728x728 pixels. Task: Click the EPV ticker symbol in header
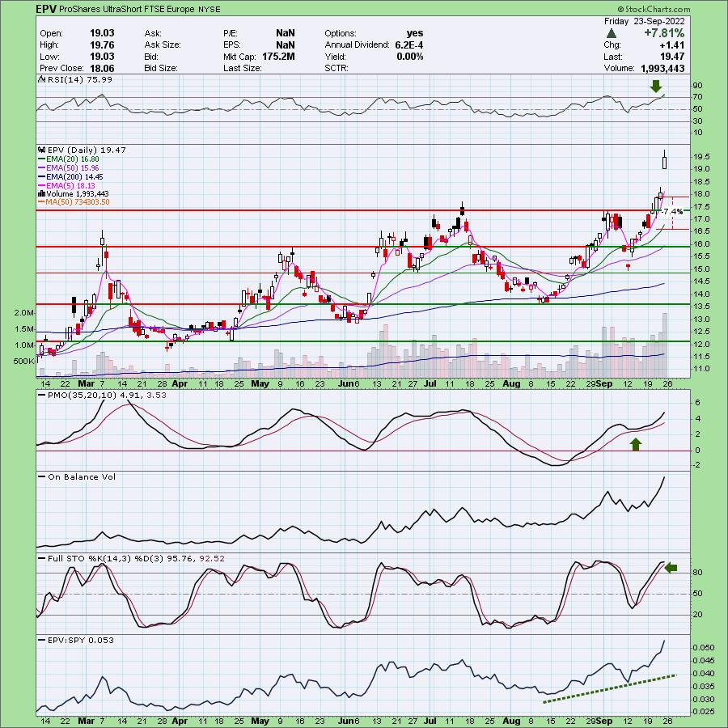(47, 9)
